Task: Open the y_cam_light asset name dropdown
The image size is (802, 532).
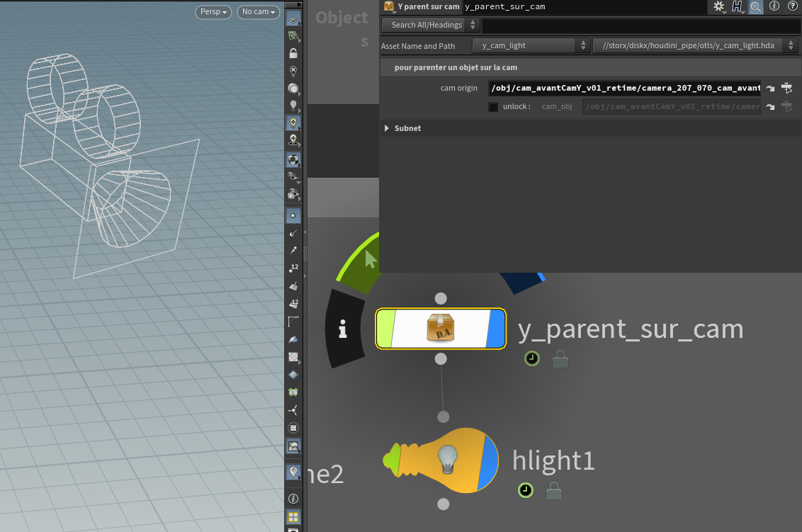Action: coord(531,45)
